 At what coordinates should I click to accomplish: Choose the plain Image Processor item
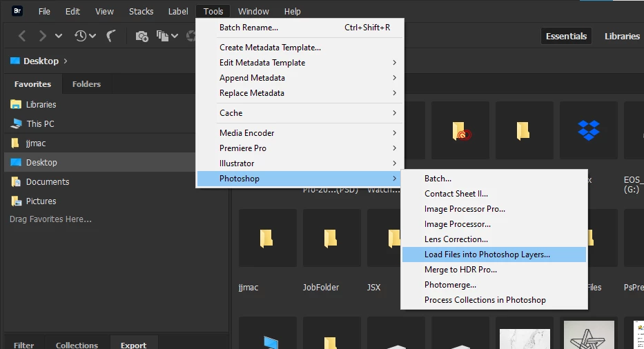pos(494,224)
